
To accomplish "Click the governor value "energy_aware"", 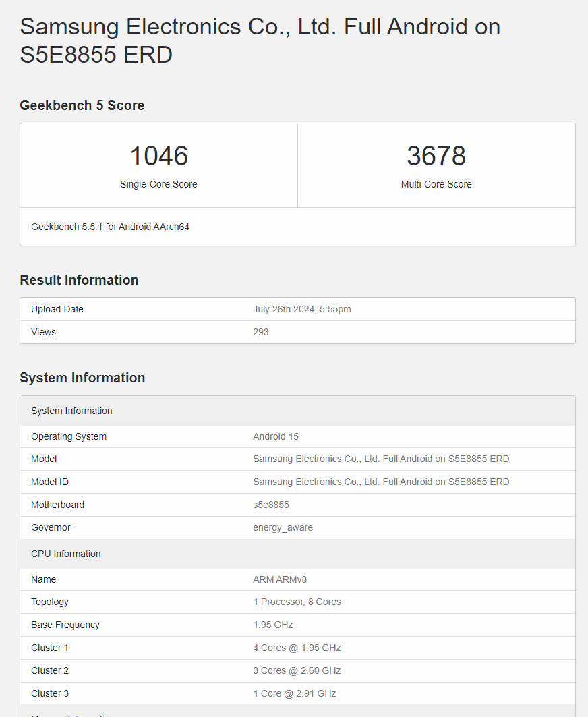I will pyautogui.click(x=283, y=527).
